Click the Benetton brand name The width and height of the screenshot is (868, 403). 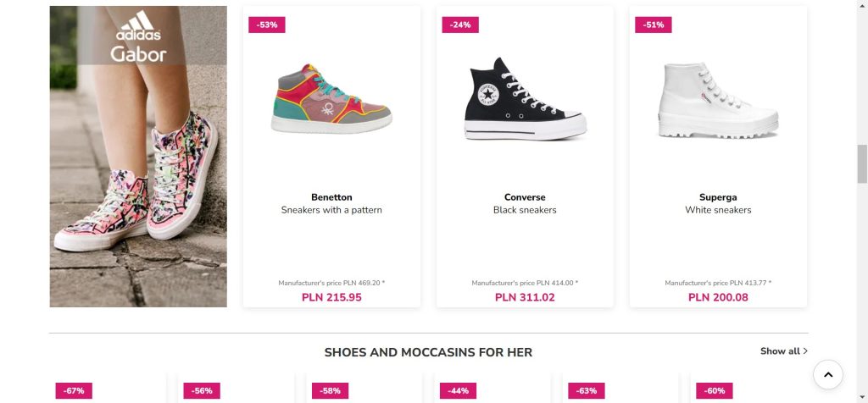pyautogui.click(x=331, y=197)
